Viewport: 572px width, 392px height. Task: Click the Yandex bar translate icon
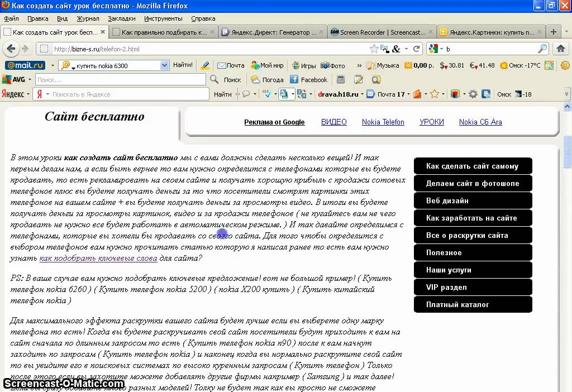[x=302, y=94]
